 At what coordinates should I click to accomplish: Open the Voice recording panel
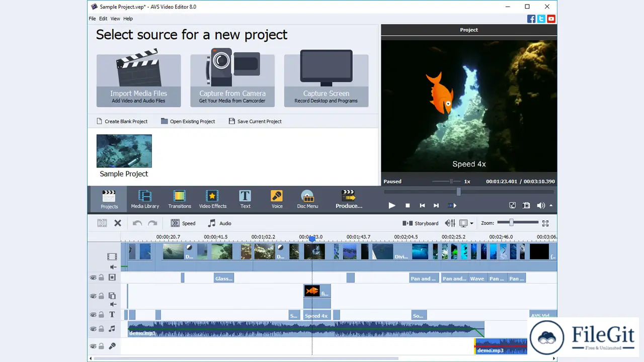tap(277, 199)
